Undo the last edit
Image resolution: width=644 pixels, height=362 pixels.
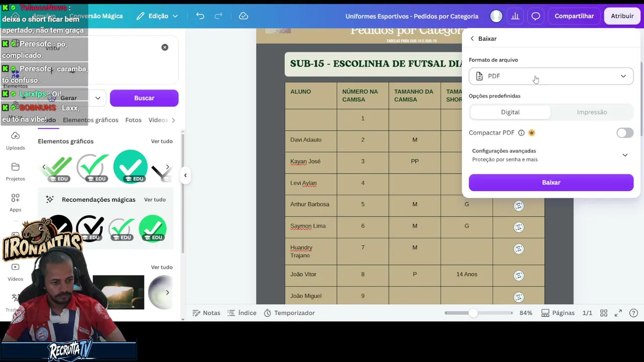pyautogui.click(x=200, y=16)
